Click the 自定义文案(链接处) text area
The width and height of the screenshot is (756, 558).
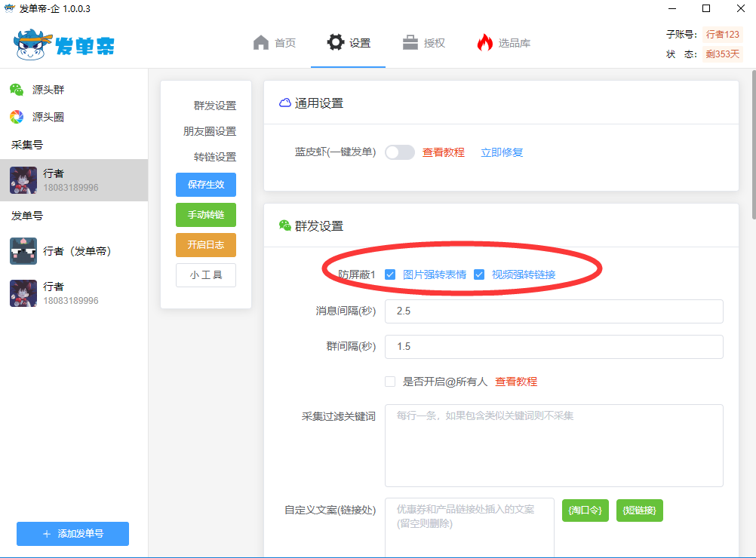pos(469,528)
